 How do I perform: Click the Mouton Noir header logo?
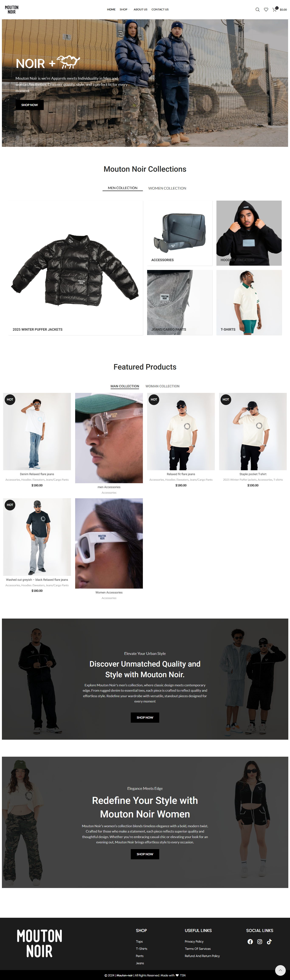(x=12, y=10)
